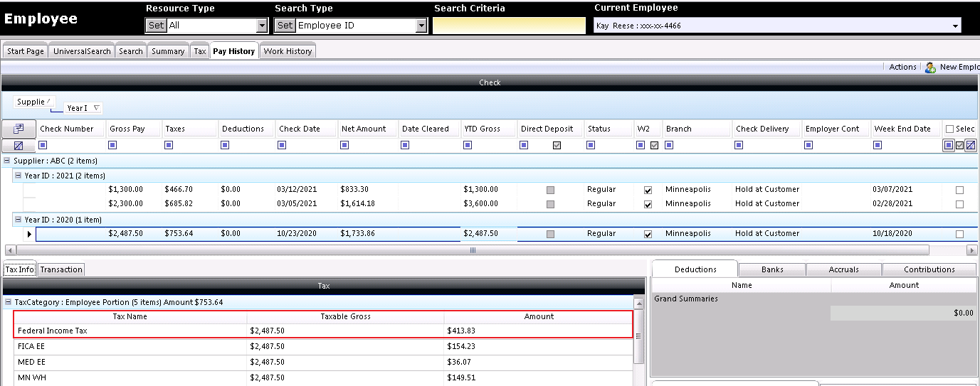
Task: Click the MN WH amount $149.51
Action: tap(462, 377)
